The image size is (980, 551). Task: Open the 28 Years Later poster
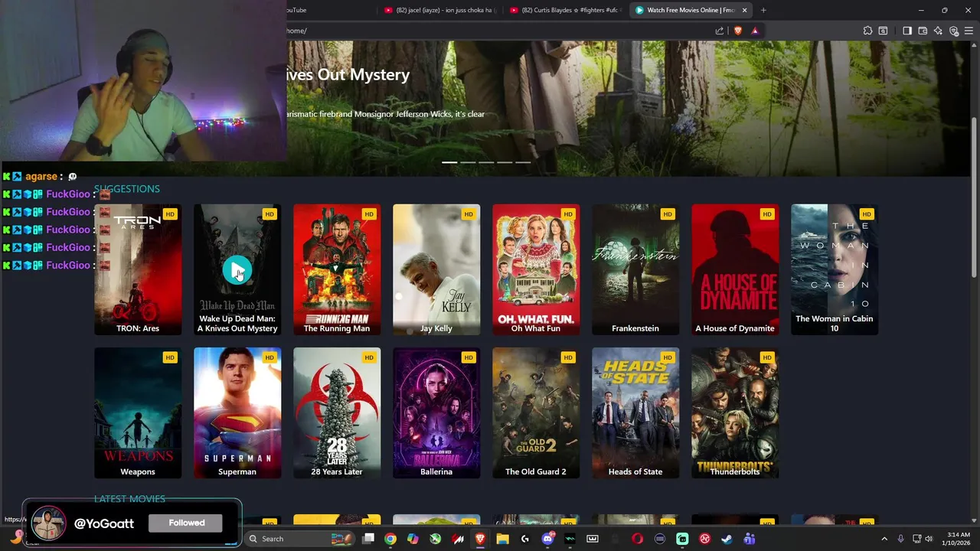click(x=337, y=413)
